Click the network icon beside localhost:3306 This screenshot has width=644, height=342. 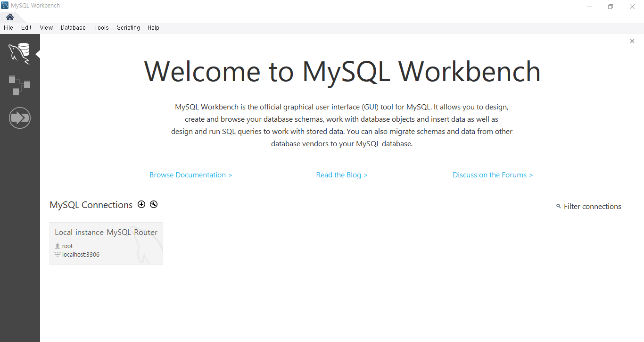click(58, 254)
